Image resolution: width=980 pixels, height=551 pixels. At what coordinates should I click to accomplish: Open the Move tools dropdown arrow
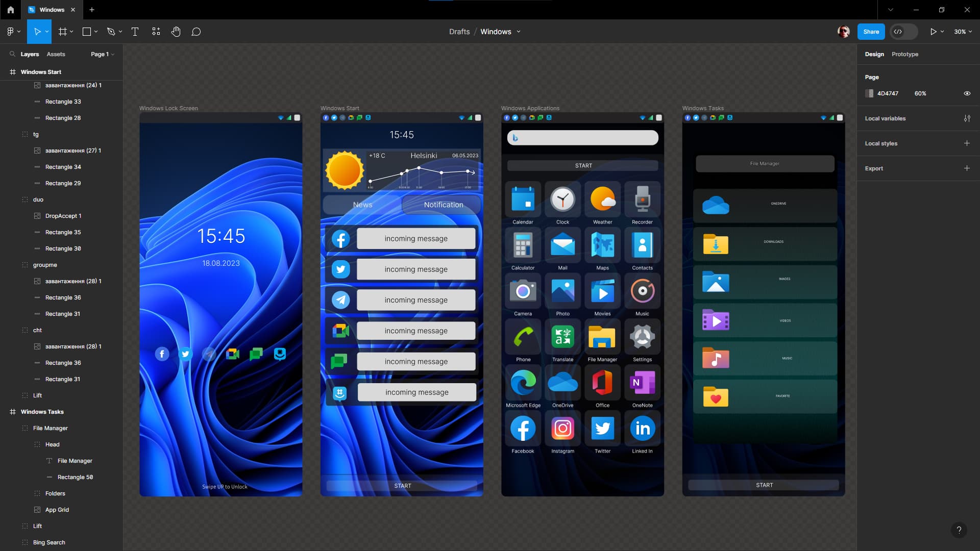click(x=47, y=32)
